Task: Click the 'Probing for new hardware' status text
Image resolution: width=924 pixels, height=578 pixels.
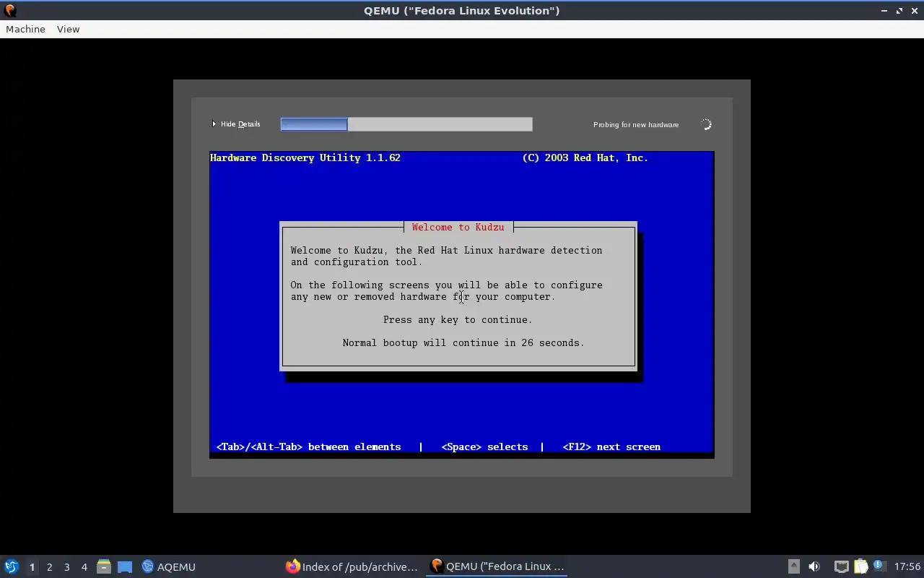Action: (636, 124)
